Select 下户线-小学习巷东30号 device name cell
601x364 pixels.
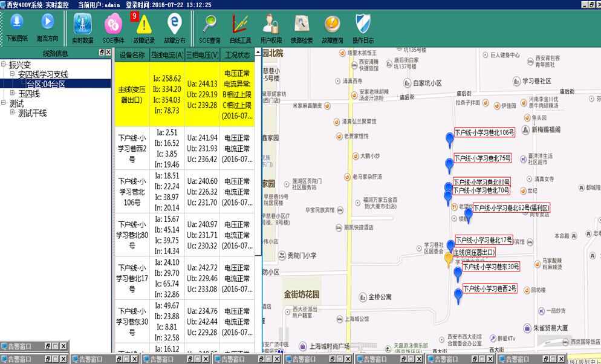pos(132,322)
